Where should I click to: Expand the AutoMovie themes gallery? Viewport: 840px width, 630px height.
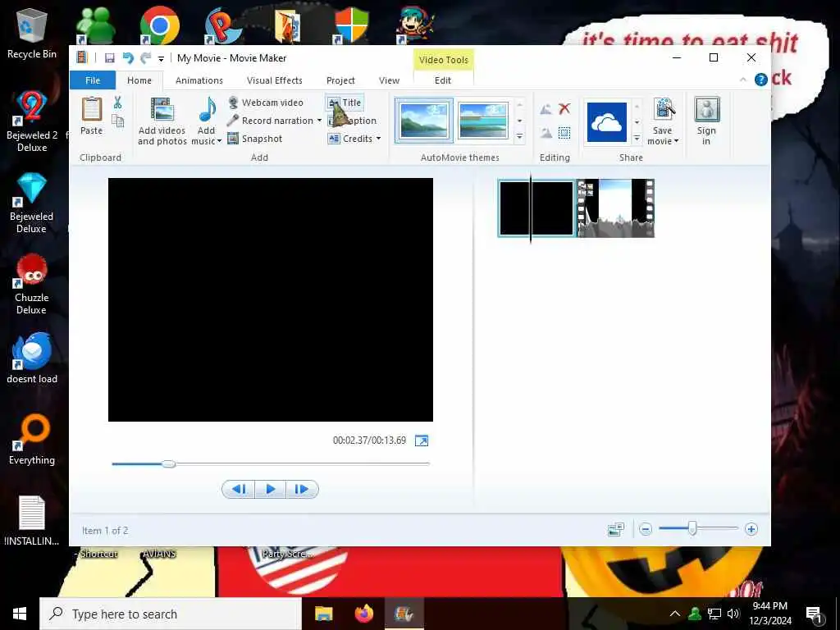519,137
